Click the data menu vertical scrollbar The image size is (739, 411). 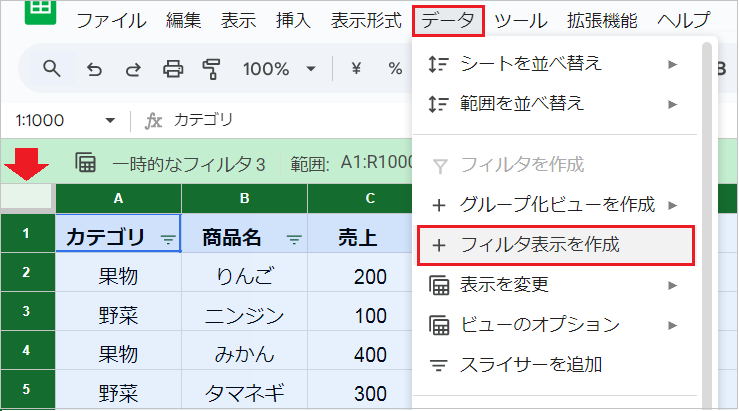[706, 226]
